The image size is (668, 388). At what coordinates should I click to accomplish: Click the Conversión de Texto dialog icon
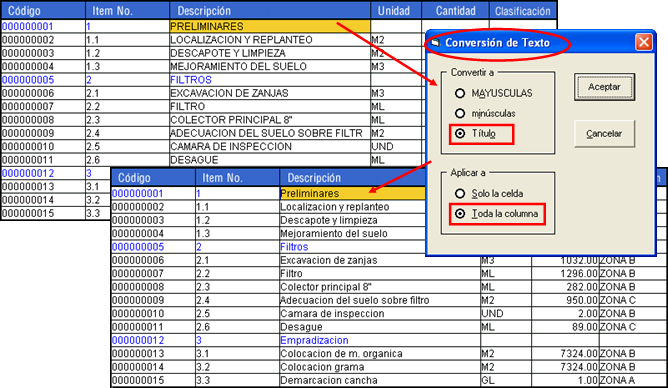point(435,43)
